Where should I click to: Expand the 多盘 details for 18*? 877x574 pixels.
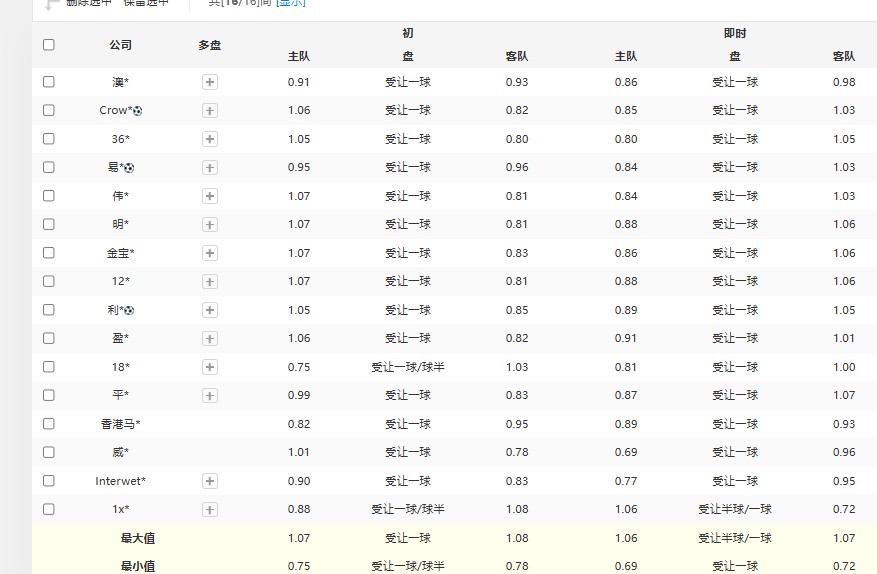210,367
